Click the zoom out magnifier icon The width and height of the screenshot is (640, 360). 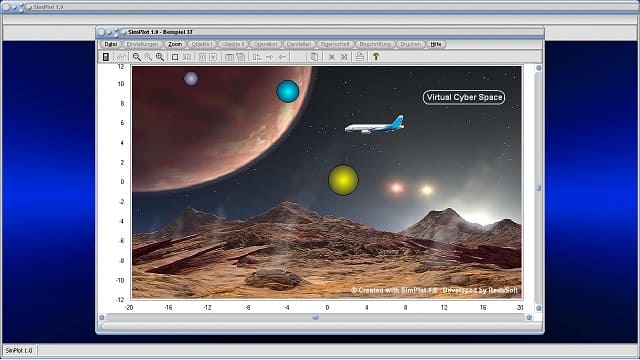coord(137,57)
